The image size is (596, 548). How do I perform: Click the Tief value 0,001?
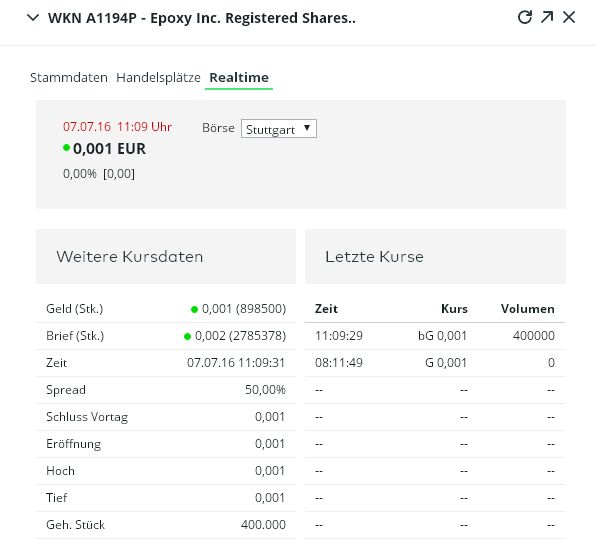pos(270,497)
